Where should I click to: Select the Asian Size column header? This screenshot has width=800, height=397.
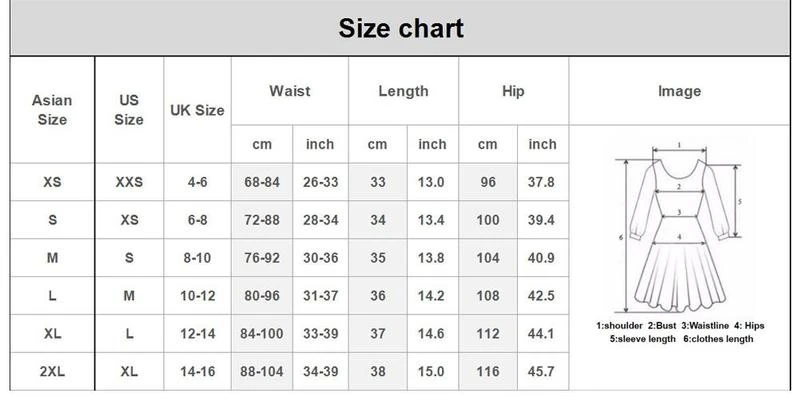(52, 110)
